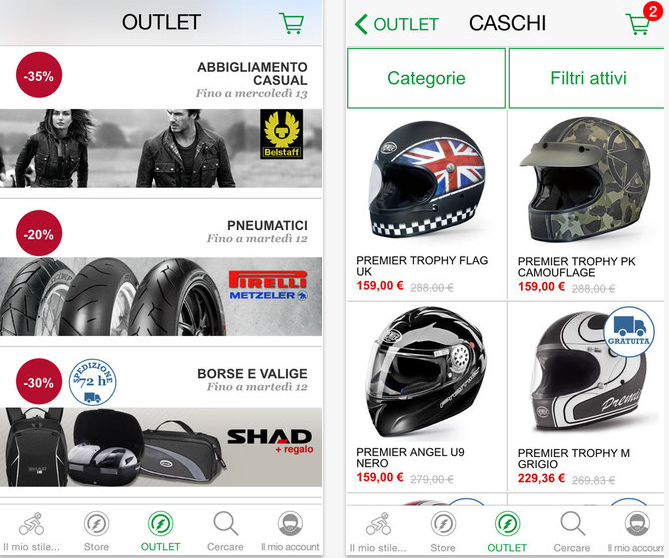Open Il mio stile tab on left phone
669x558 pixels.
click(x=32, y=532)
